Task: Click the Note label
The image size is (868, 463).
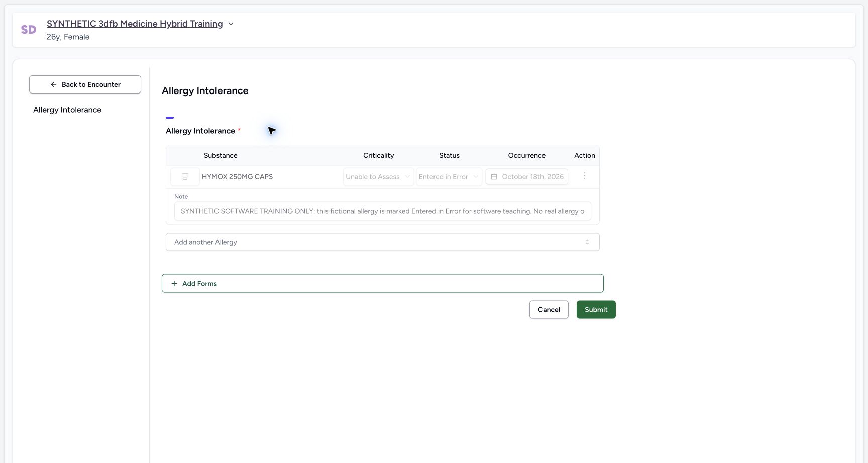Action: (x=181, y=196)
